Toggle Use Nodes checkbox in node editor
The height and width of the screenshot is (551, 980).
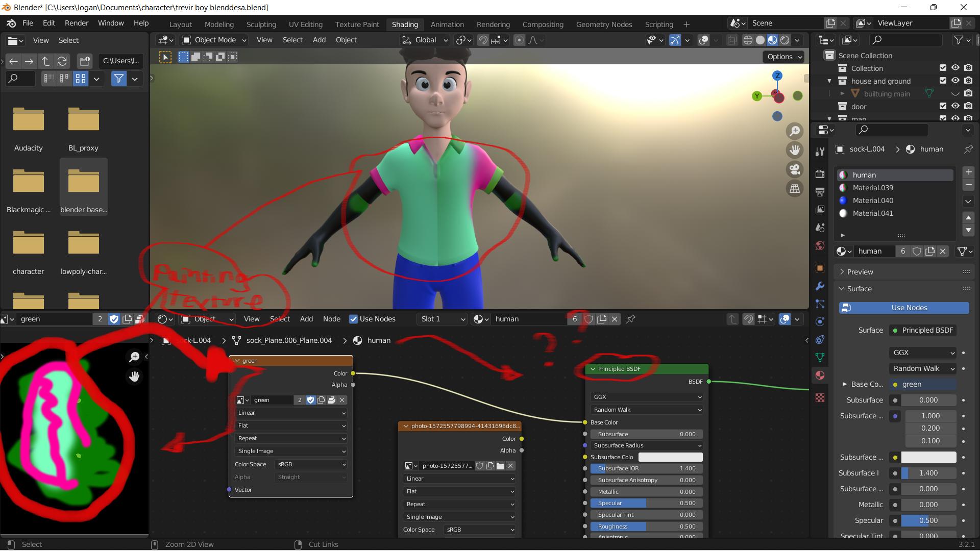coord(353,319)
